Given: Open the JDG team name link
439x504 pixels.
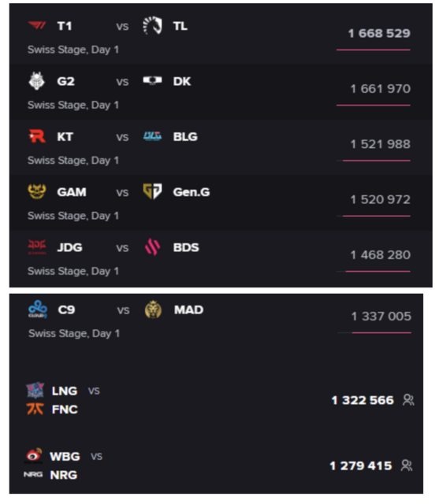Looking at the screenshot, I should (70, 247).
